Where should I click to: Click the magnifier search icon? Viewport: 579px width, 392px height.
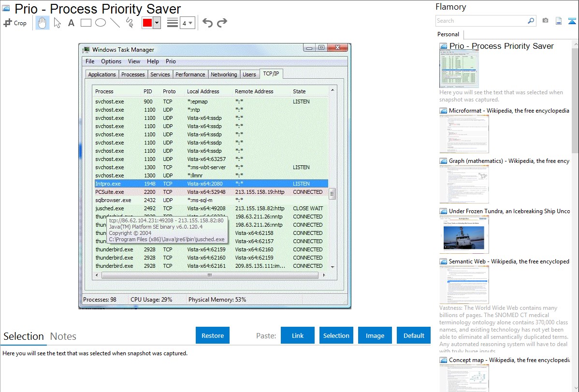(x=531, y=21)
